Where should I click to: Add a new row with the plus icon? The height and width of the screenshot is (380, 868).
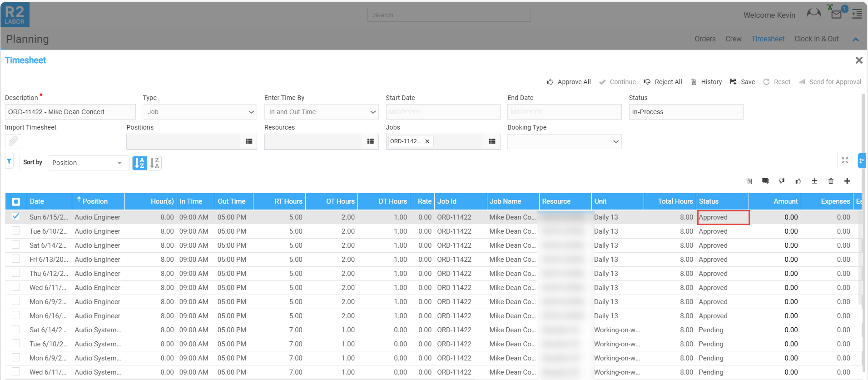(x=847, y=181)
